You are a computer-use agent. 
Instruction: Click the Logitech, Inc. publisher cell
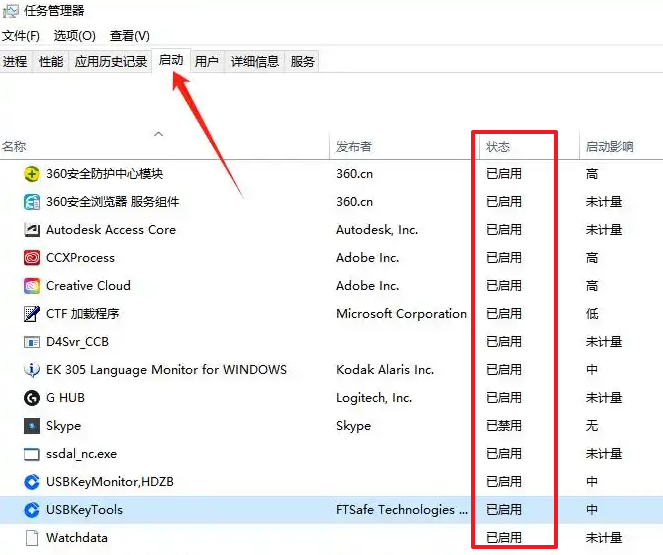[x=374, y=398]
